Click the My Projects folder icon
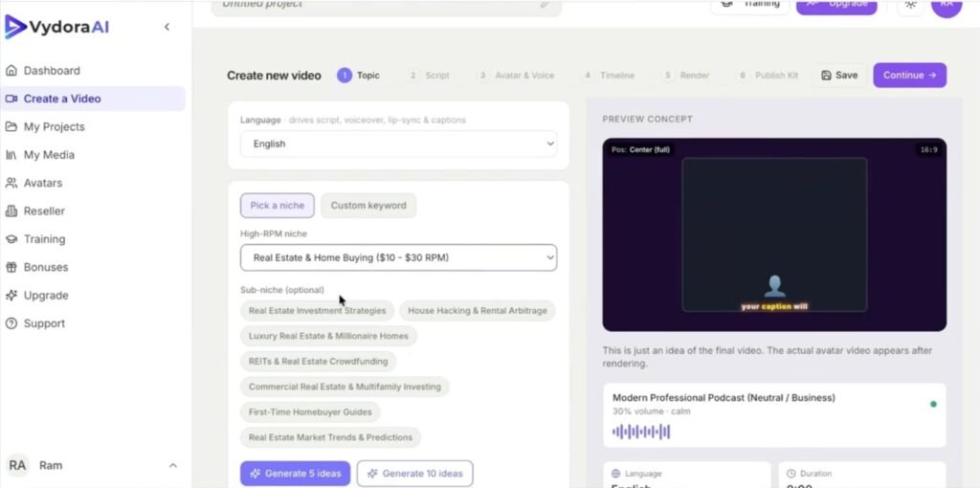This screenshot has width=980, height=488. pyautogui.click(x=11, y=127)
